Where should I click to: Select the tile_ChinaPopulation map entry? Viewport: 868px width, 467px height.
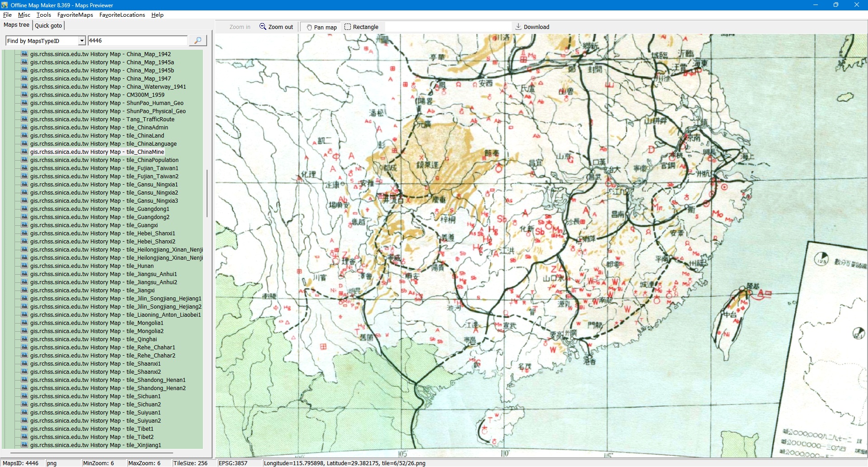pos(104,160)
